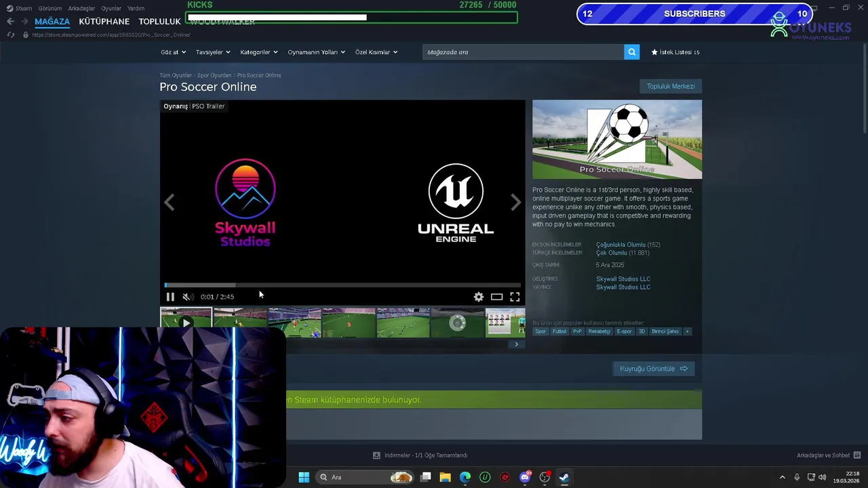
Task: Open the Görünüm menu
Action: [x=50, y=8]
